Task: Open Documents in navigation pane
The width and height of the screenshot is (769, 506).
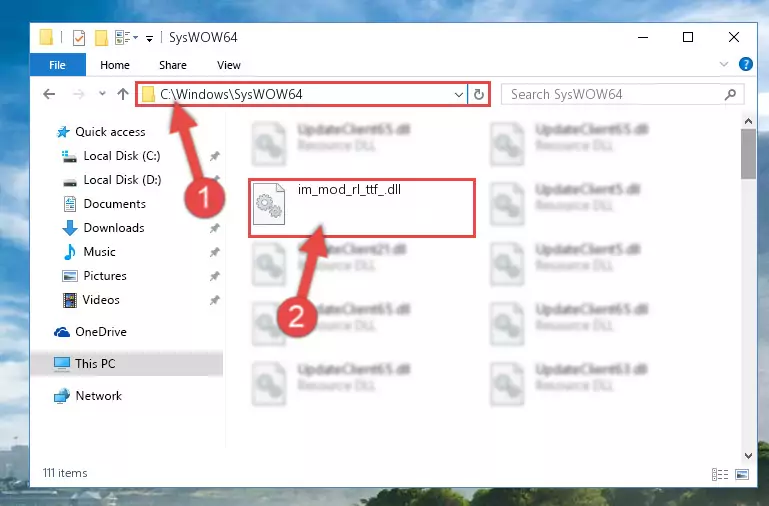Action: (114, 204)
